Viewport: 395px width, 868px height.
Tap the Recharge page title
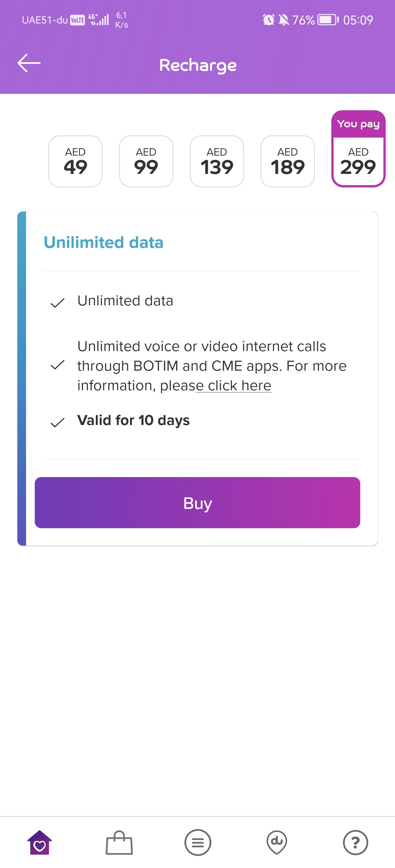[198, 65]
